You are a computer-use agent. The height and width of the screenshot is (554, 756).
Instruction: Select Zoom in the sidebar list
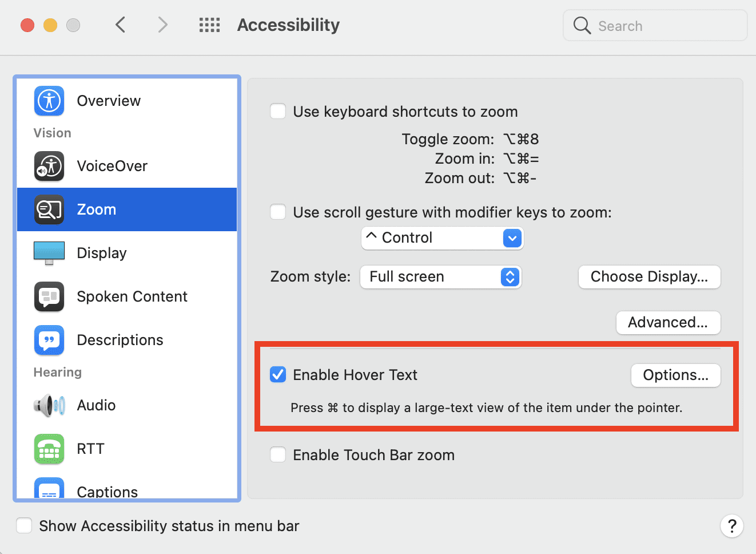click(x=127, y=209)
